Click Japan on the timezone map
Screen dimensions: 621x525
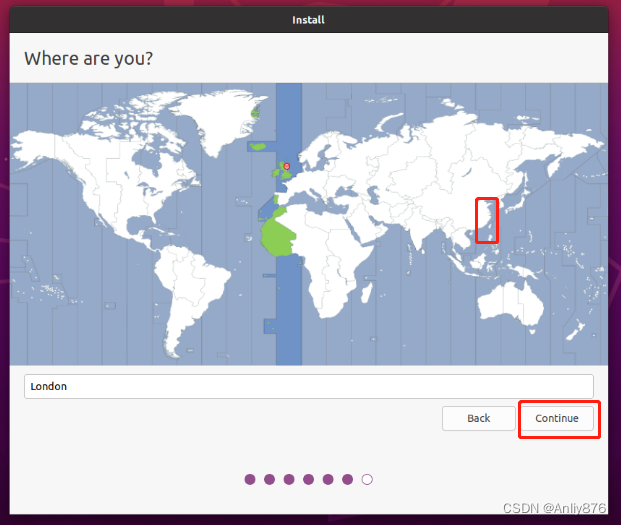tap(519, 202)
